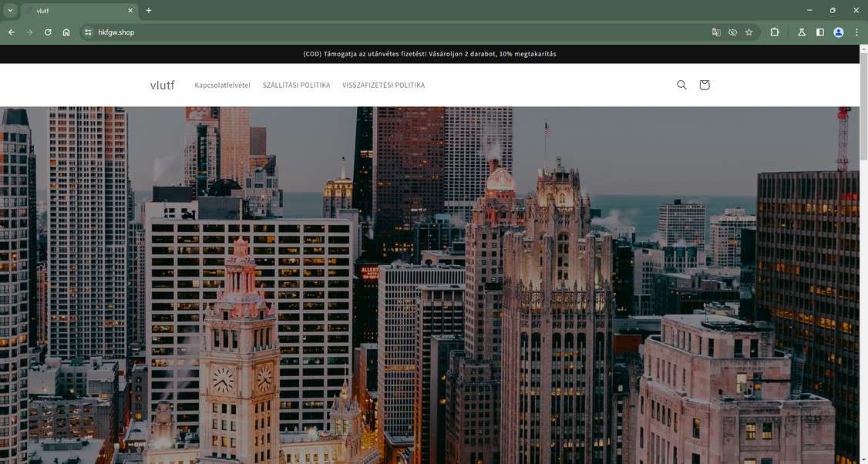Toggle the browser side panel icon
Viewport: 868px width, 464px height.
click(x=820, y=32)
